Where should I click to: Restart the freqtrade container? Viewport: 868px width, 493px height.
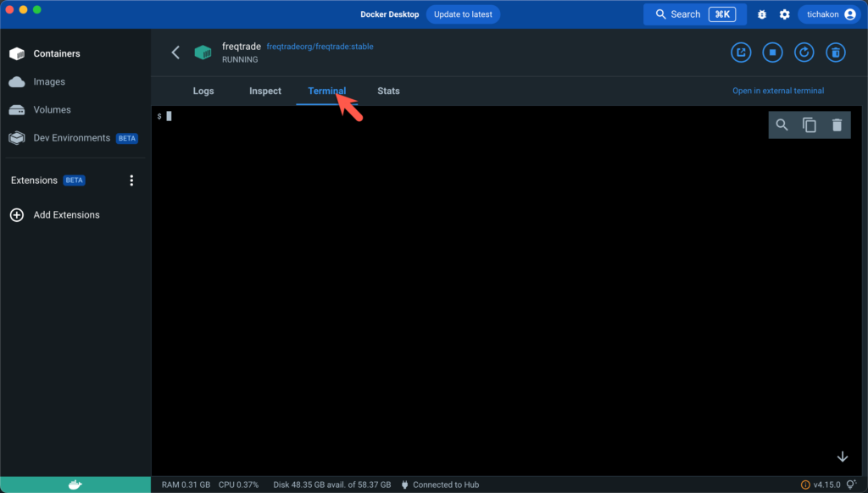click(x=804, y=53)
